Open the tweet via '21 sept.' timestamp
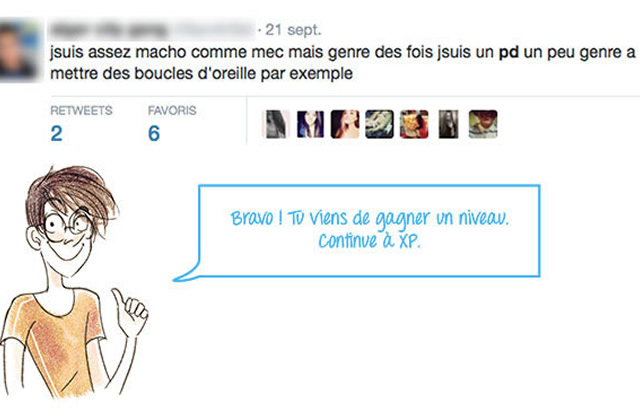This screenshot has height=420, width=640. point(293,30)
